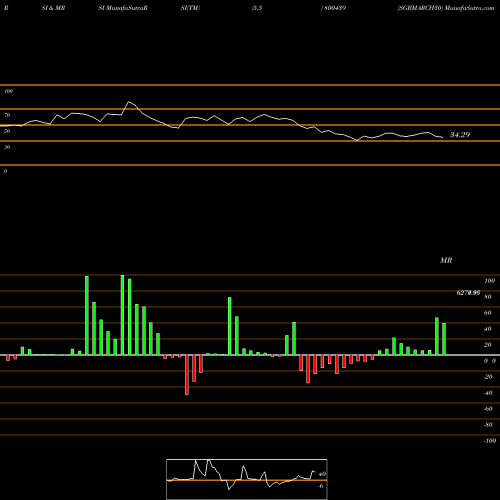Click the RSI value label 34.29
Viewport: 500px width, 500px height.
pyautogui.click(x=460, y=135)
